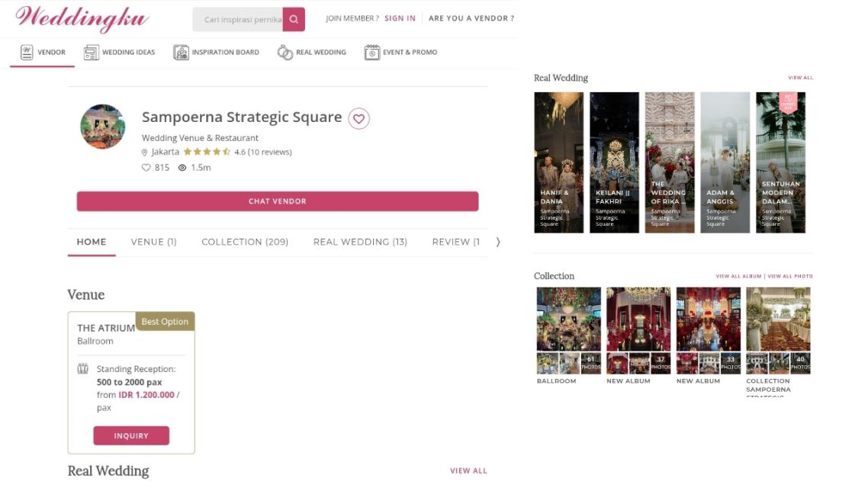Open The Wedding of Rika card
This screenshot has height=488, width=868.
click(x=670, y=162)
